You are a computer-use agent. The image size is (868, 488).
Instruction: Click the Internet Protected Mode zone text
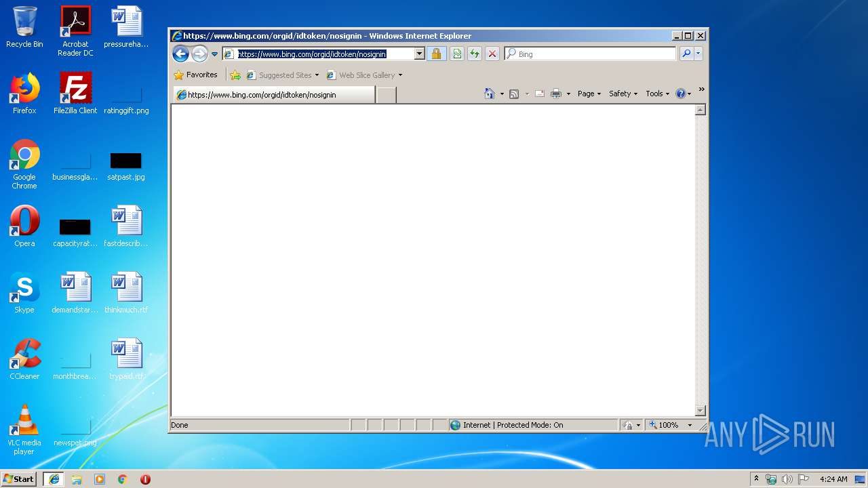(513, 425)
